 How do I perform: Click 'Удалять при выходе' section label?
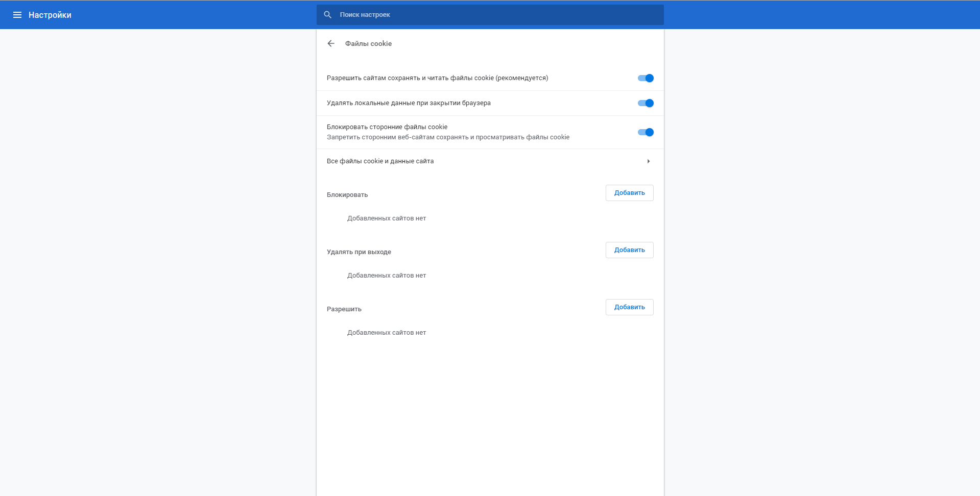pyautogui.click(x=359, y=252)
